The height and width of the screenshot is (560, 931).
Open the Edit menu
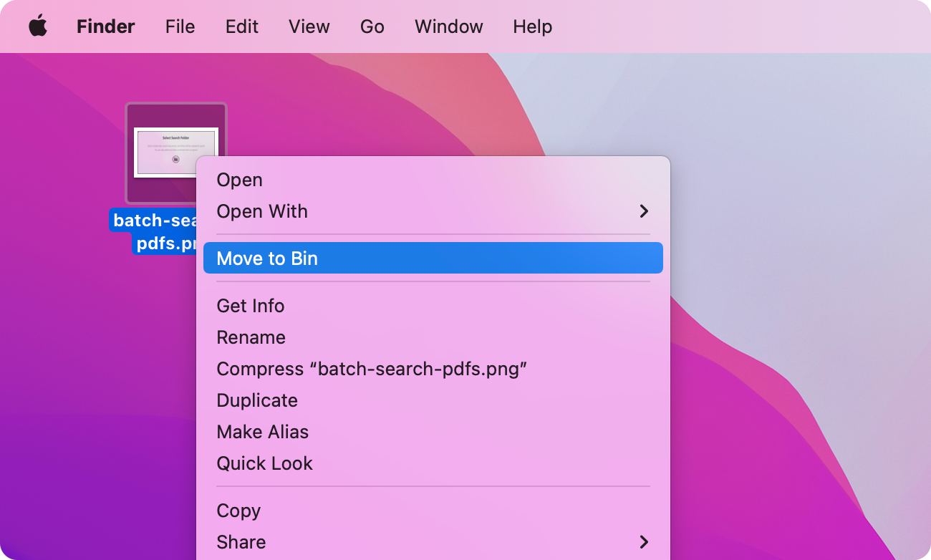coord(241,26)
